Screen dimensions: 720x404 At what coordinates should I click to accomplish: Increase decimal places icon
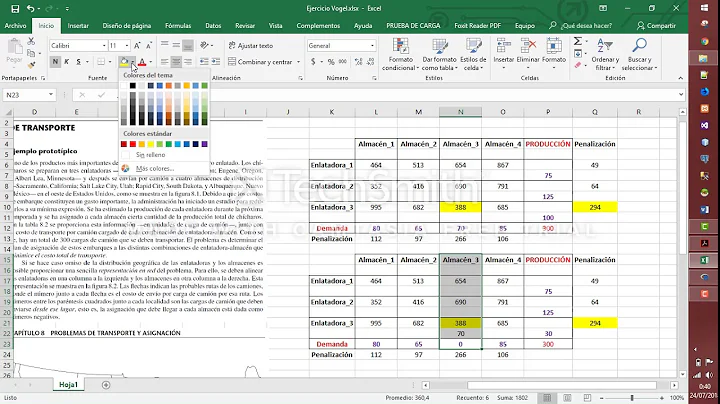(x=359, y=62)
